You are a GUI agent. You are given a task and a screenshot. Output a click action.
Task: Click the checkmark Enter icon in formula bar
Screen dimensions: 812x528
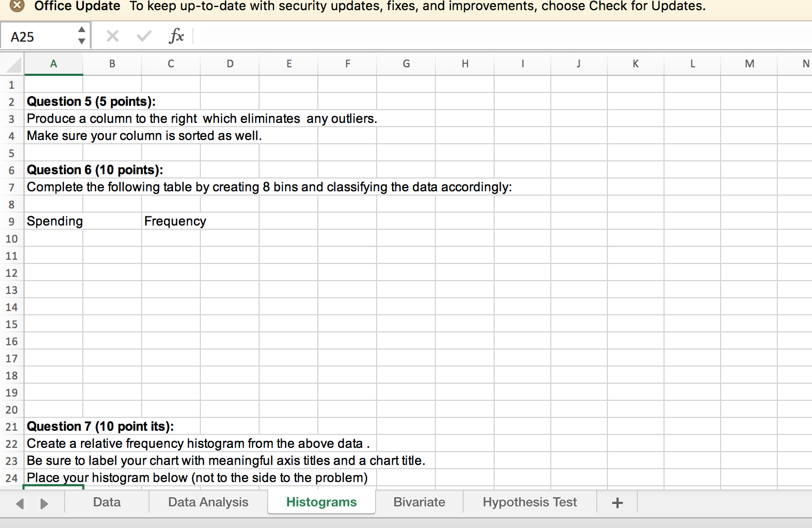(143, 36)
